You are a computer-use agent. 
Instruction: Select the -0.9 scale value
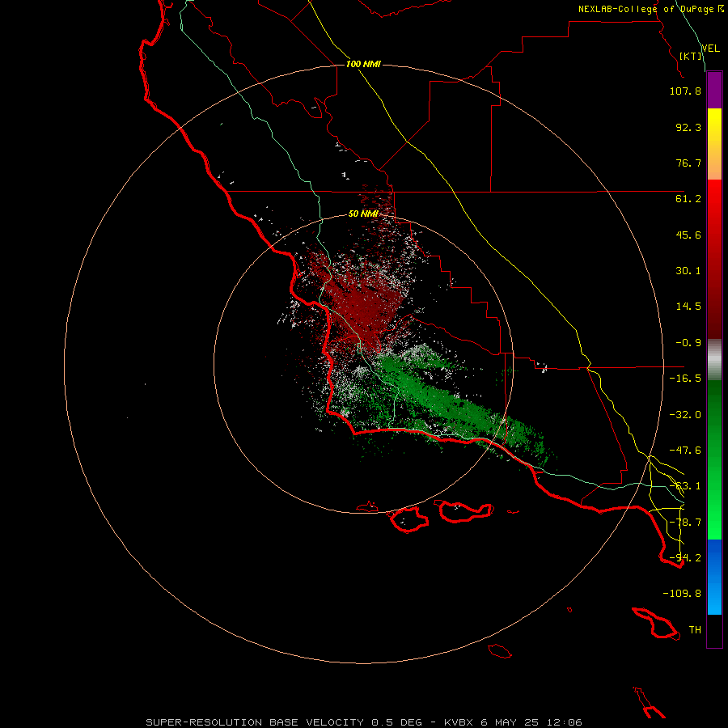coord(688,343)
